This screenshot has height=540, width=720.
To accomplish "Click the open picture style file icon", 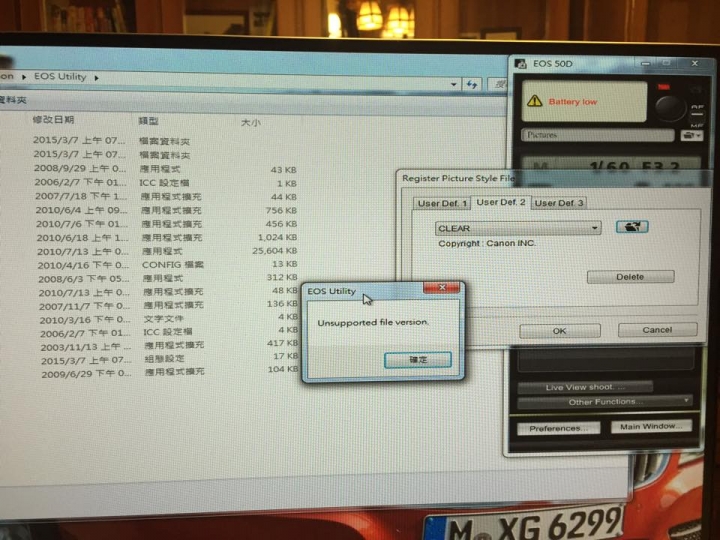I will [632, 226].
